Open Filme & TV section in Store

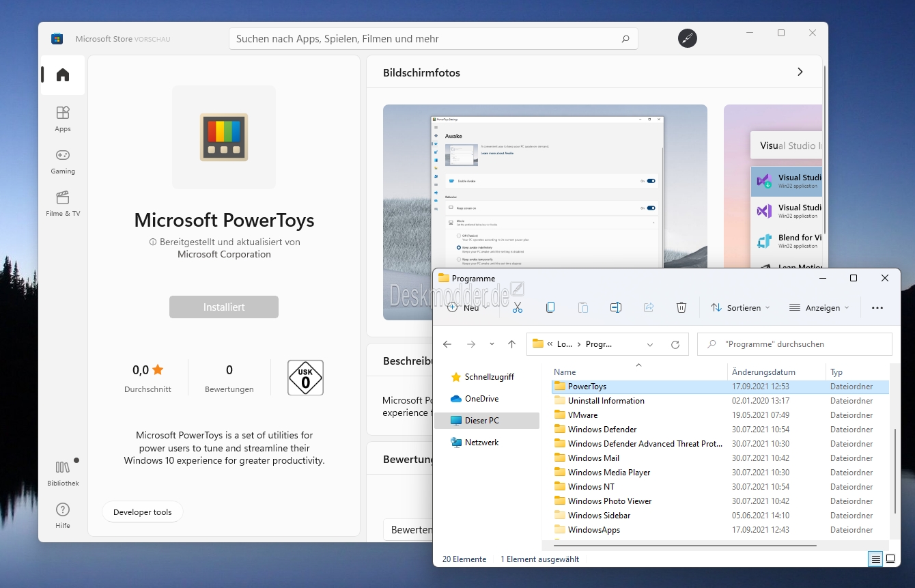coord(63,204)
